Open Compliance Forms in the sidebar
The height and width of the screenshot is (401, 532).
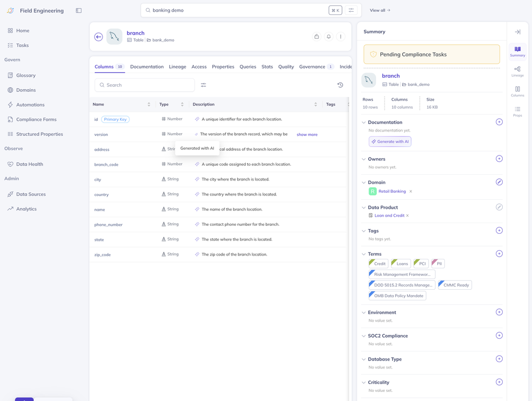pos(36,119)
